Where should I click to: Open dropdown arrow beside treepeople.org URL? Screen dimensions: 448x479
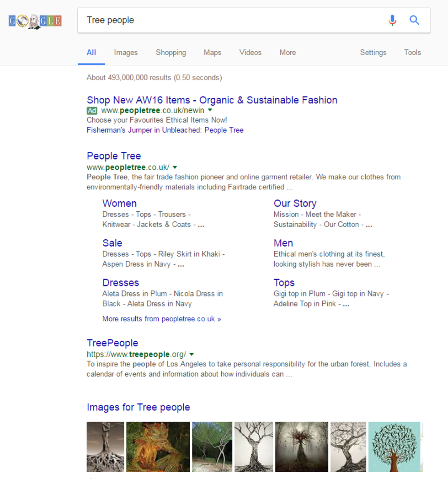click(x=192, y=355)
